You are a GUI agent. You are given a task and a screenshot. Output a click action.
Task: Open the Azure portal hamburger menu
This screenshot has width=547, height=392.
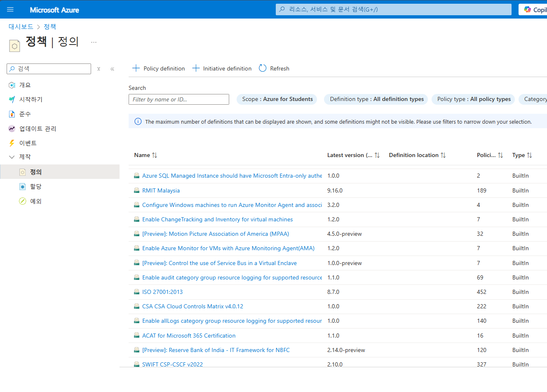(x=10, y=9)
